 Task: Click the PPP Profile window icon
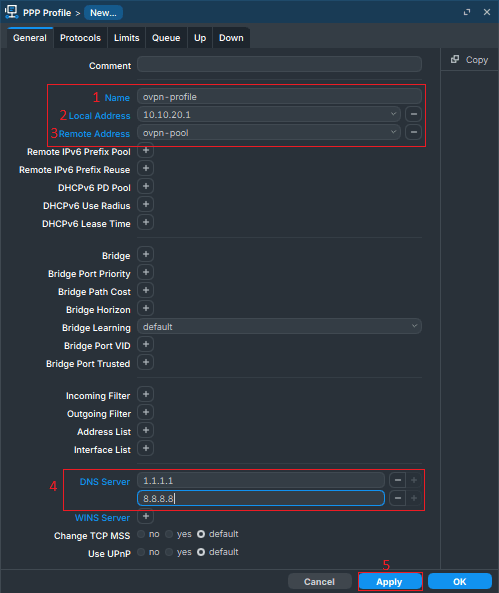pyautogui.click(x=11, y=12)
